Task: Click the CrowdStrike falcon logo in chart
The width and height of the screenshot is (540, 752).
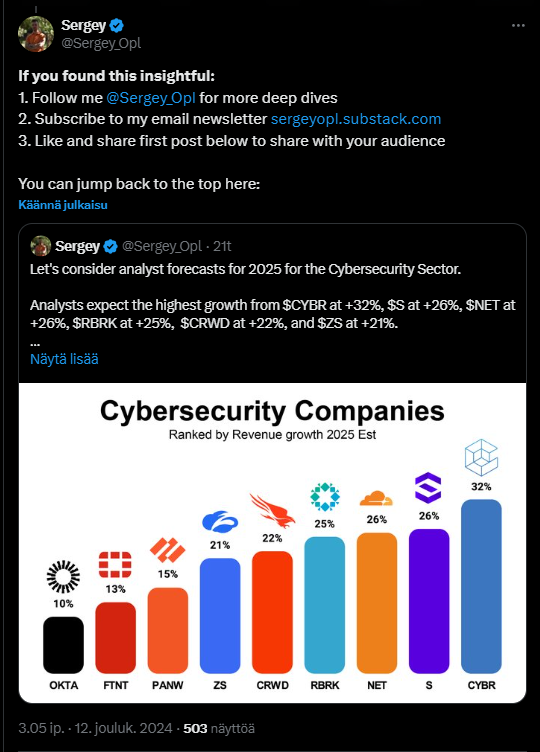Action: point(272,511)
